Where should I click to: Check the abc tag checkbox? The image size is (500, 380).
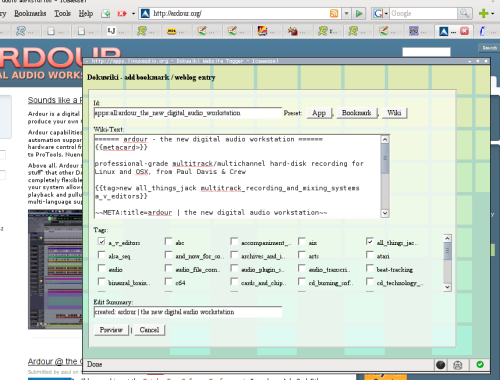(169, 241)
